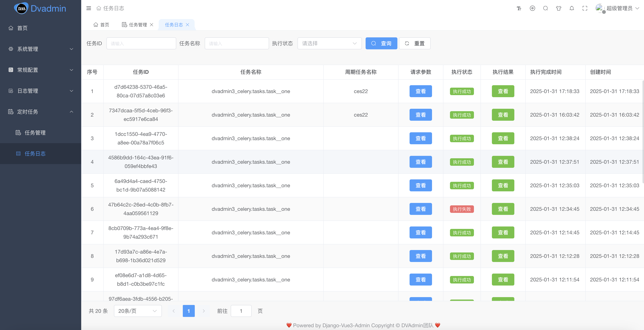Open the notifications bell icon

[572, 8]
